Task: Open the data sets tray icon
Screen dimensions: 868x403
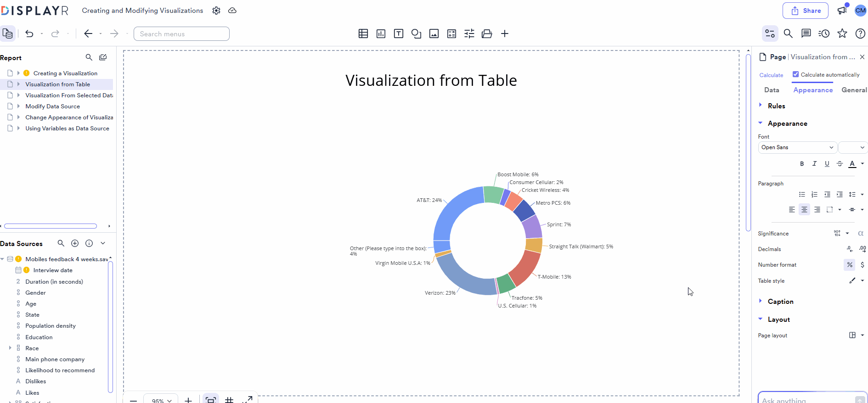Action: pyautogui.click(x=487, y=34)
